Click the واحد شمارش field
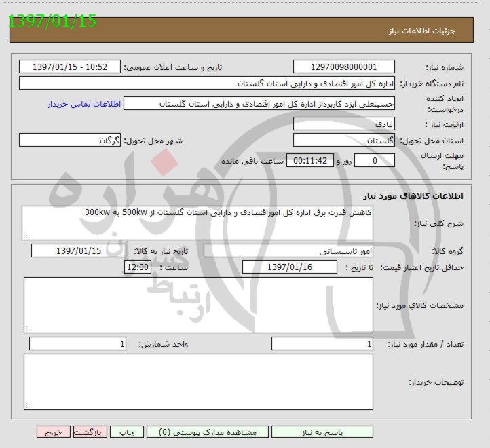 point(77,343)
